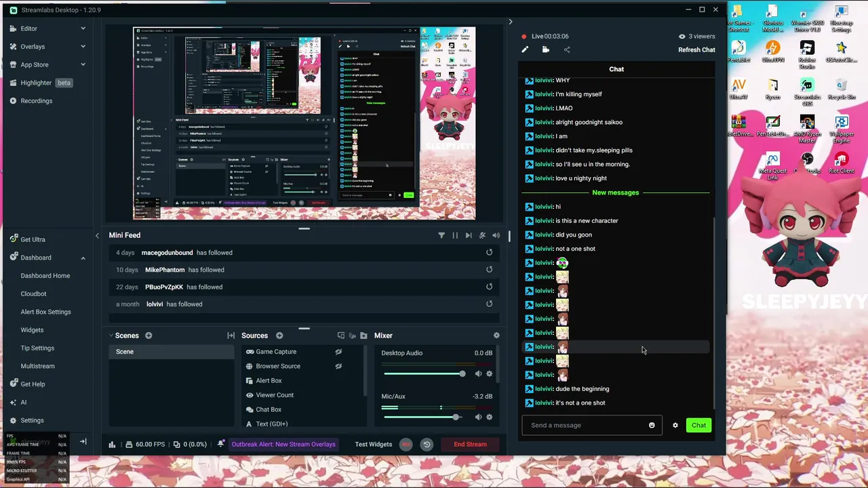Skip to next alert in Mini Feed
The height and width of the screenshot is (488, 868).
(x=469, y=235)
